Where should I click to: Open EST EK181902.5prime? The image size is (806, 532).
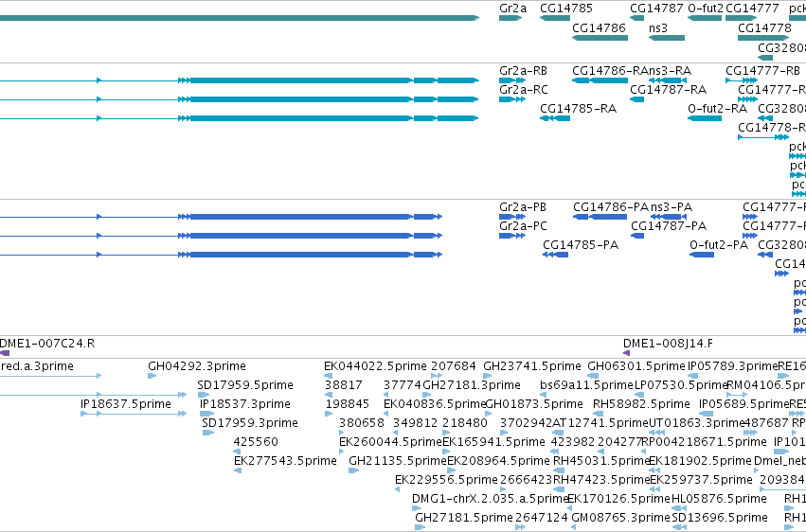click(x=700, y=461)
